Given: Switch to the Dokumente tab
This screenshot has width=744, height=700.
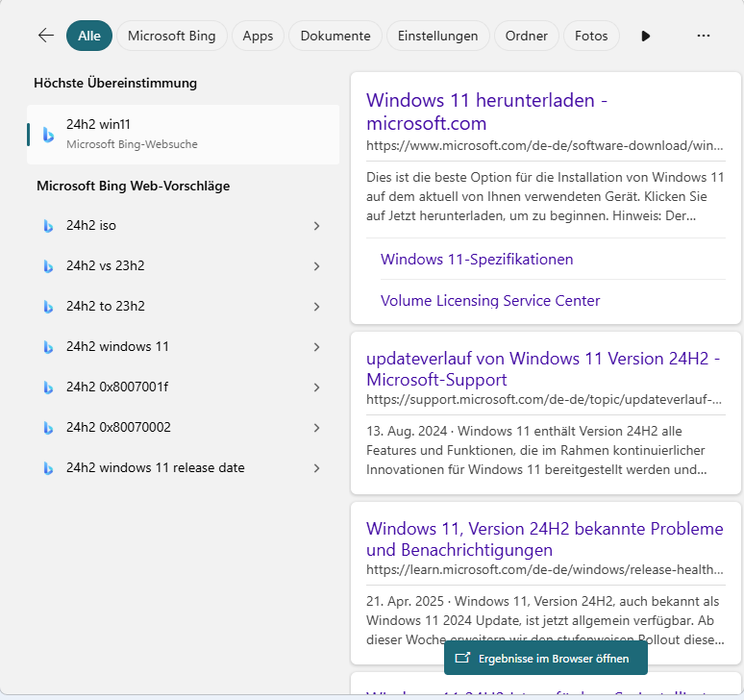Looking at the screenshot, I should (335, 36).
